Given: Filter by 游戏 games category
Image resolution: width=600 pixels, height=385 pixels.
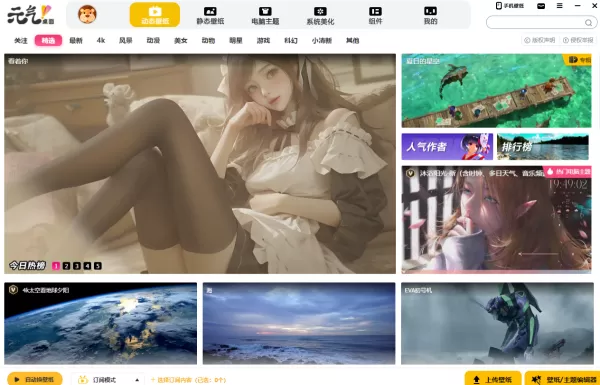Looking at the screenshot, I should click(263, 41).
